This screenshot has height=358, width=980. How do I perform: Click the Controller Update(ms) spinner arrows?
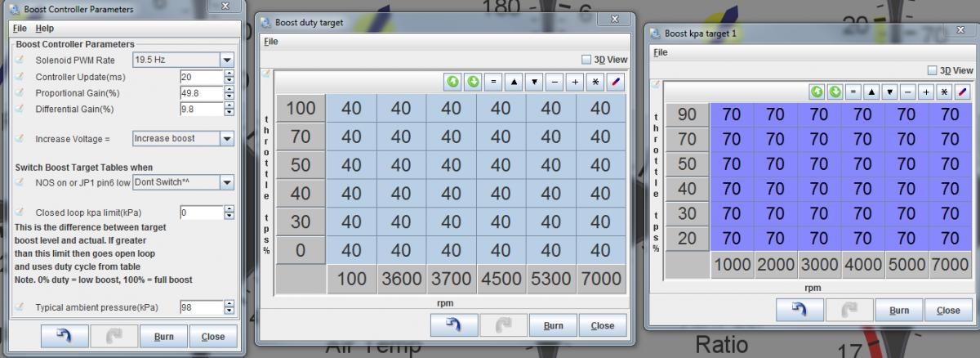(229, 77)
